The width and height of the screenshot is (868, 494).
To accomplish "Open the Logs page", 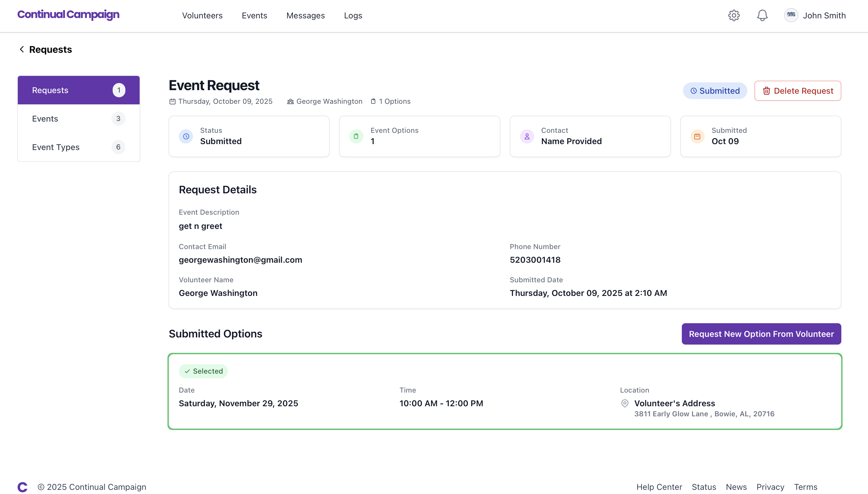I will pos(353,16).
